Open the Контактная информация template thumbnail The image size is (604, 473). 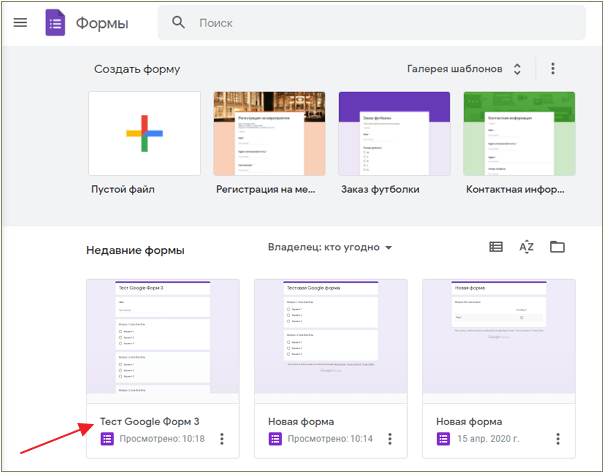(519, 133)
